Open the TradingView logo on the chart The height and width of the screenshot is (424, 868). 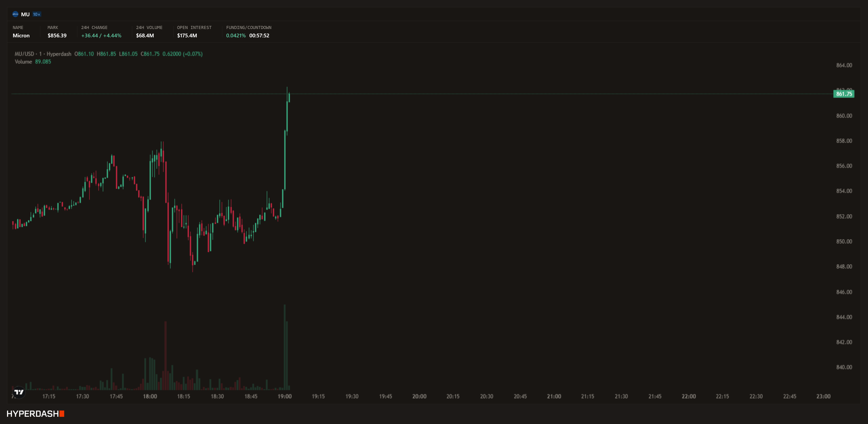(19, 392)
